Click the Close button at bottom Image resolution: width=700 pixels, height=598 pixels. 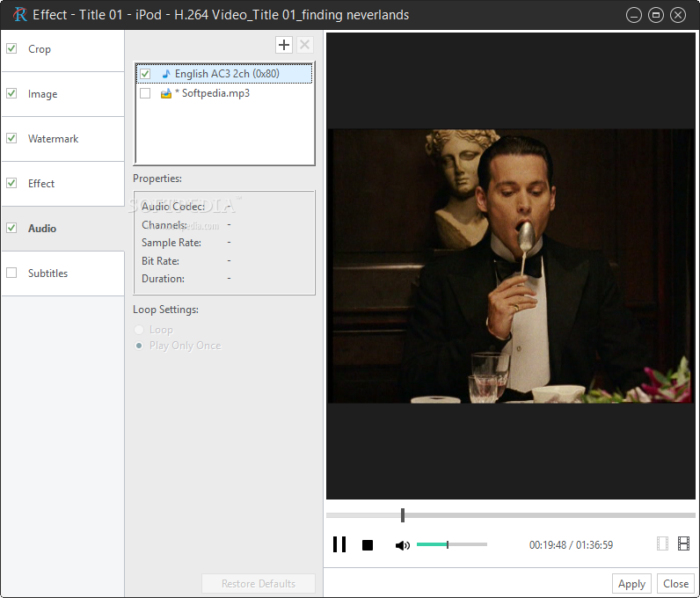(x=675, y=584)
